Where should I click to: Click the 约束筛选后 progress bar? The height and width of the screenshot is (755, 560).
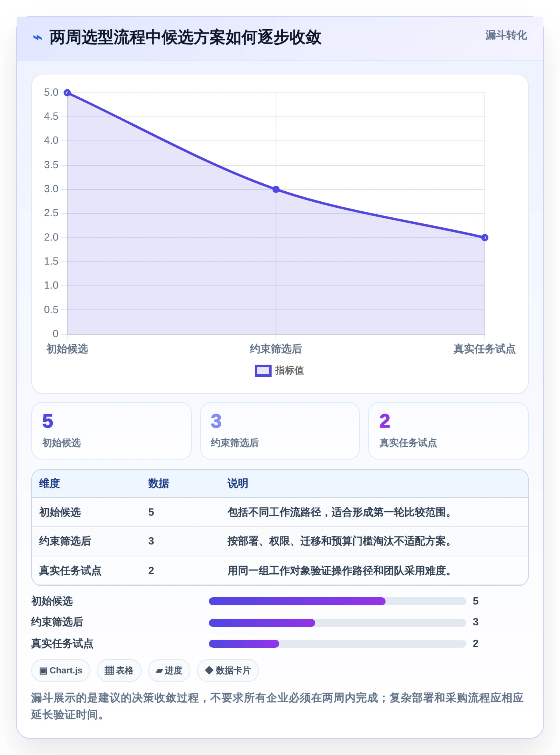pos(338,622)
